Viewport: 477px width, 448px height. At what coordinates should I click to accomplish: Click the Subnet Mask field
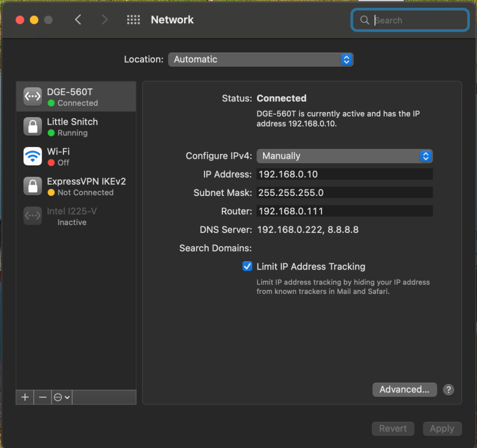coord(344,193)
